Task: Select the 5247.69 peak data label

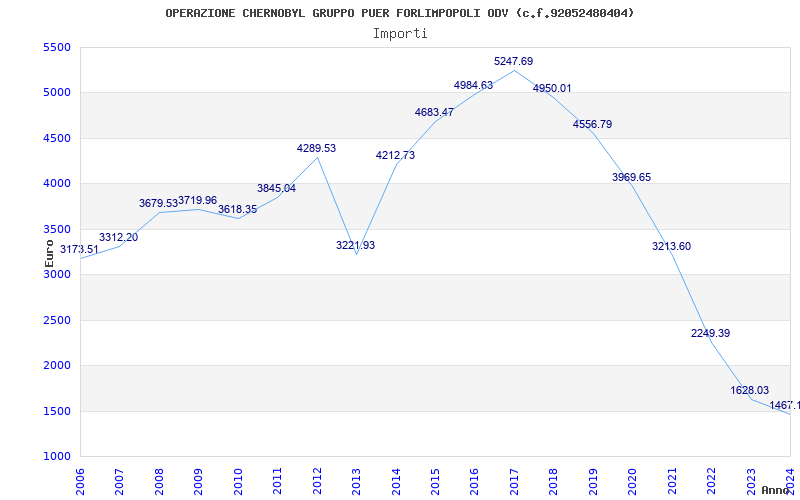Action: pos(513,61)
